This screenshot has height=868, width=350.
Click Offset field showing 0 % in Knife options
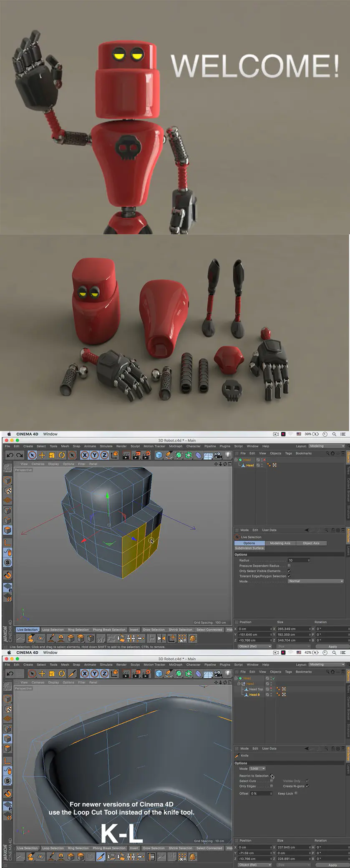coord(260,793)
